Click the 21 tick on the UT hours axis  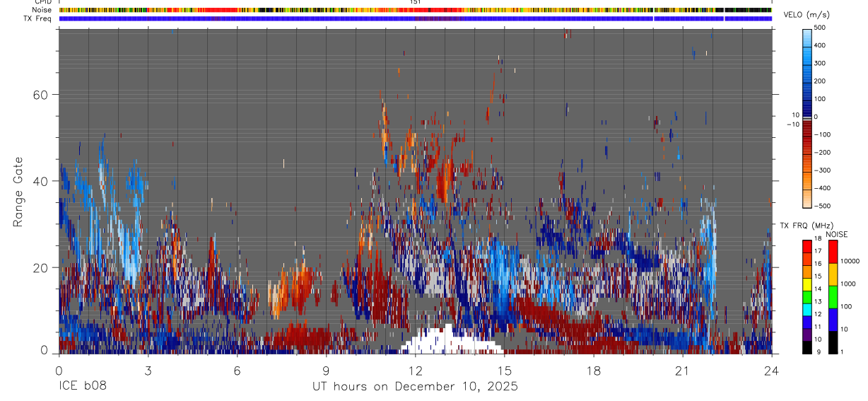click(683, 371)
